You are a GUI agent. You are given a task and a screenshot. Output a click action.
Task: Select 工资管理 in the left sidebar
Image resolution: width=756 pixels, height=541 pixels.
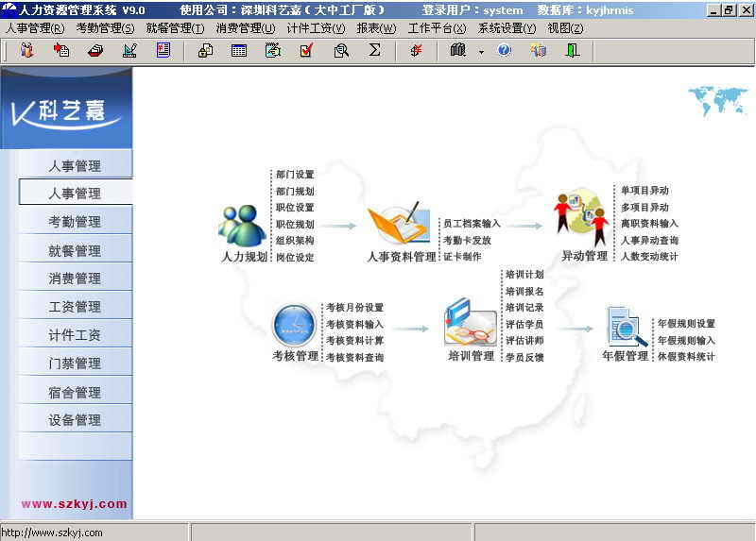coord(75,307)
